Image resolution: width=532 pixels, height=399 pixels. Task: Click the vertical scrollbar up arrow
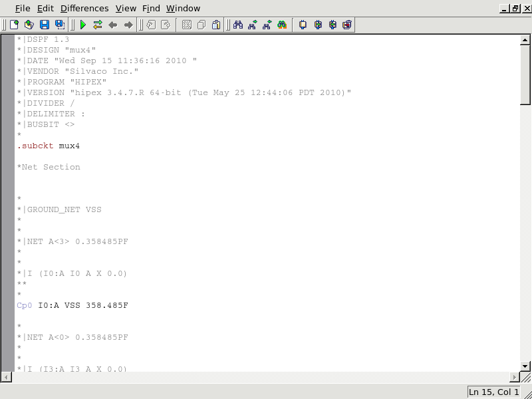525,41
